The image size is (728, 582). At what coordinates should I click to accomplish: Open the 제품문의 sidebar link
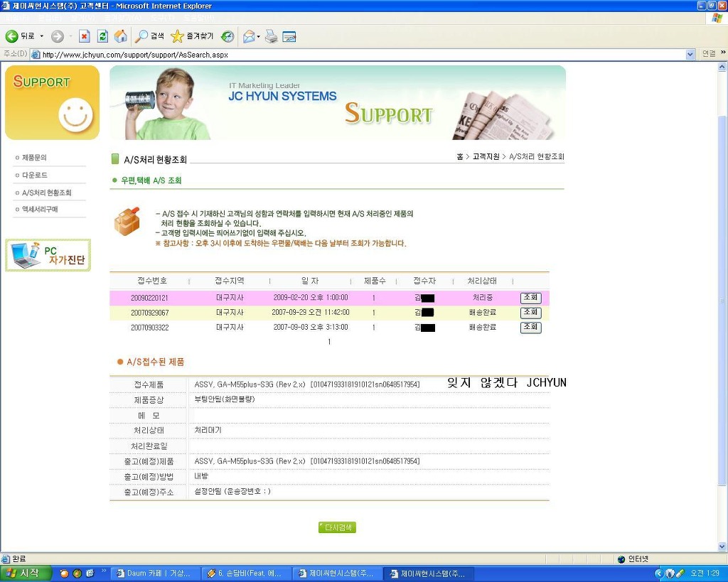(34, 158)
